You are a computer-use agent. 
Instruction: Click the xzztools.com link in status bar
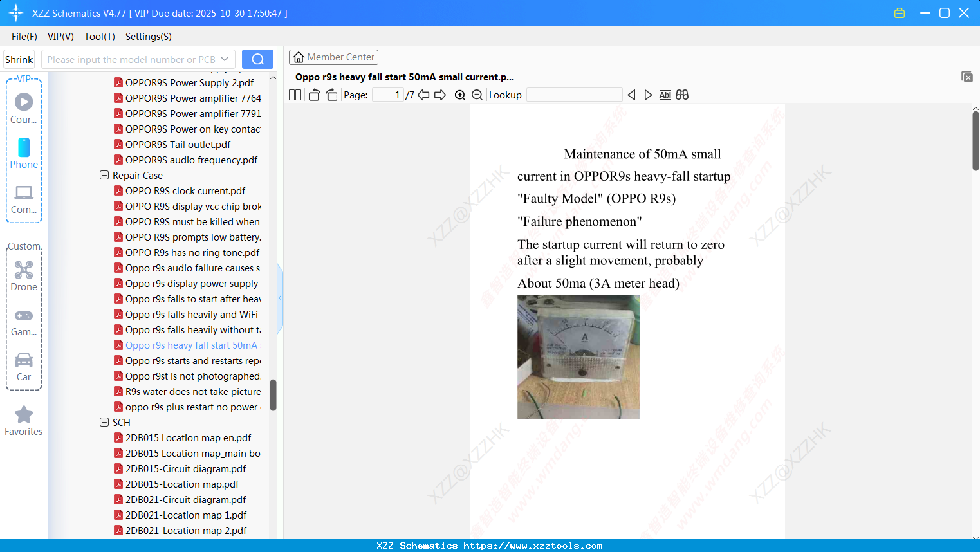click(x=533, y=546)
